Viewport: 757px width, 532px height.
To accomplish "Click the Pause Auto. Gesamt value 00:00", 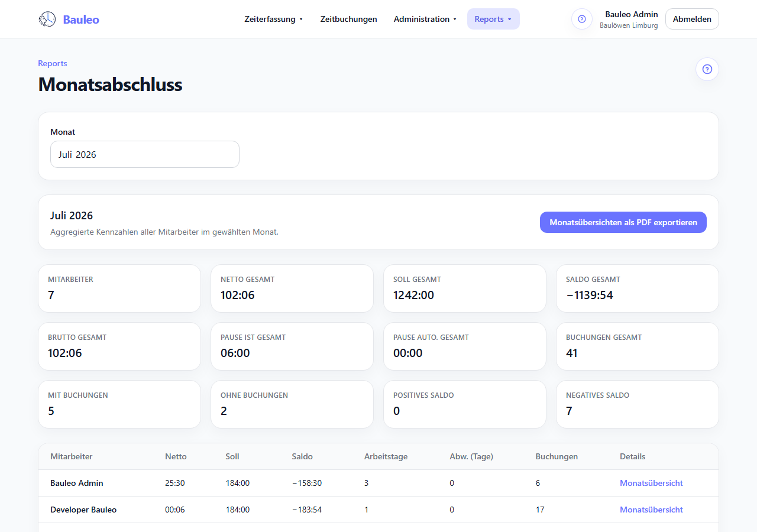I will 408,353.
